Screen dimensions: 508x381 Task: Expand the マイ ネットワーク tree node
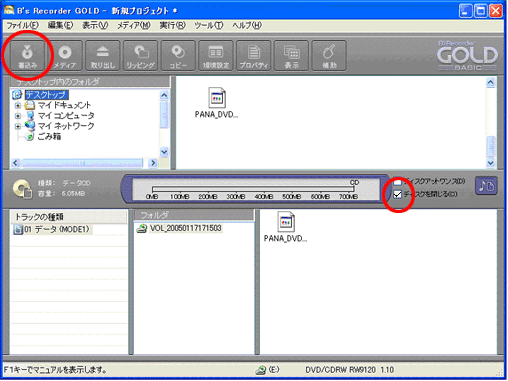[18, 126]
